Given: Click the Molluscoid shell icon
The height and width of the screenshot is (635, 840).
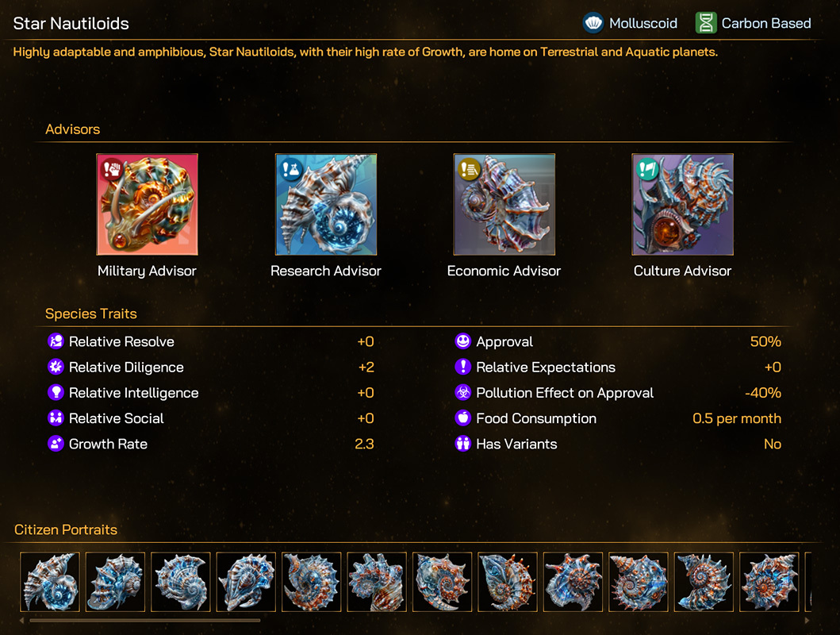Looking at the screenshot, I should (x=593, y=23).
